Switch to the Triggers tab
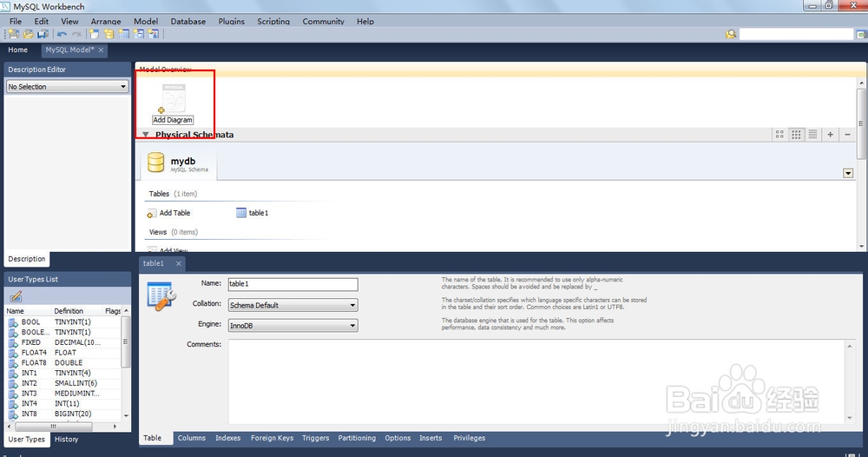This screenshot has height=457, width=868. [x=316, y=438]
